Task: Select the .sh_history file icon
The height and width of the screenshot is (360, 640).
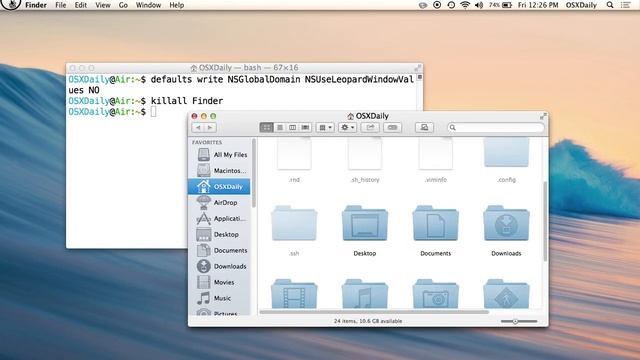Action: pyautogui.click(x=364, y=153)
